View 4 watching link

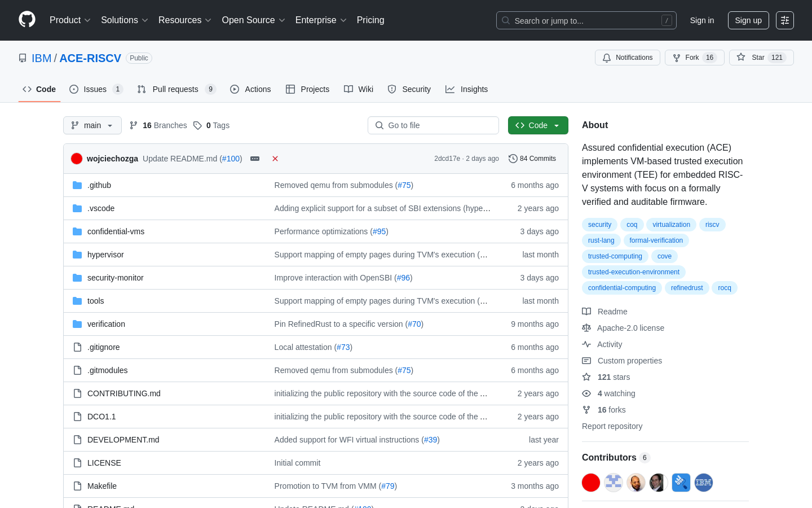(608, 393)
